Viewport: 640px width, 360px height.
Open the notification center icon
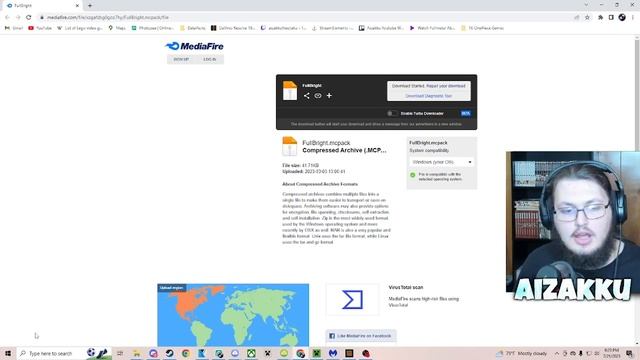tap(629, 353)
